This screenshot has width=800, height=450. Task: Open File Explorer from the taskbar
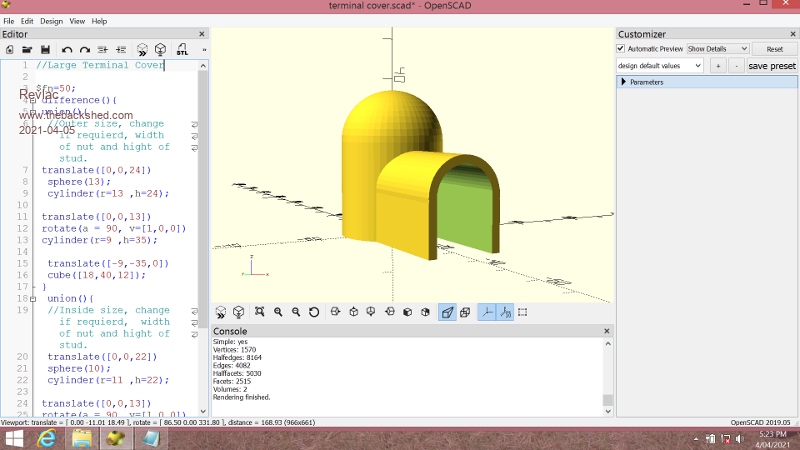click(82, 439)
